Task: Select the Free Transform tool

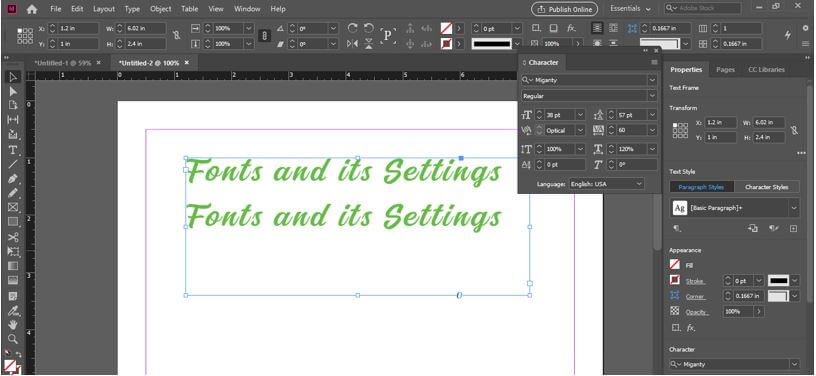Action: click(13, 252)
